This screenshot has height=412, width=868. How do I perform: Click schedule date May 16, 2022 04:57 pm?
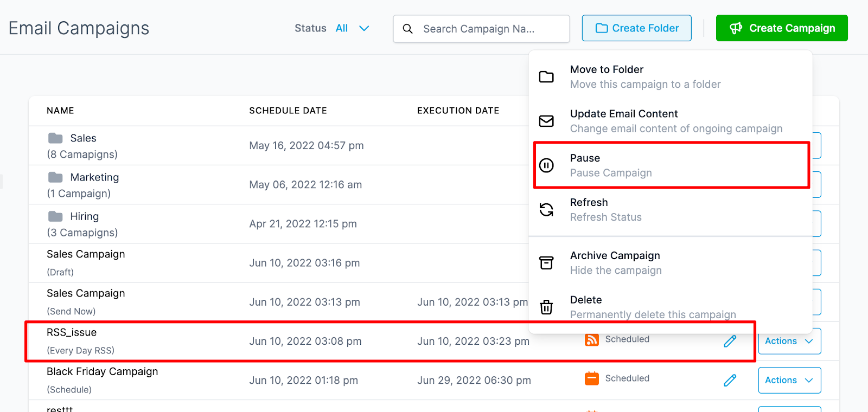tap(307, 146)
